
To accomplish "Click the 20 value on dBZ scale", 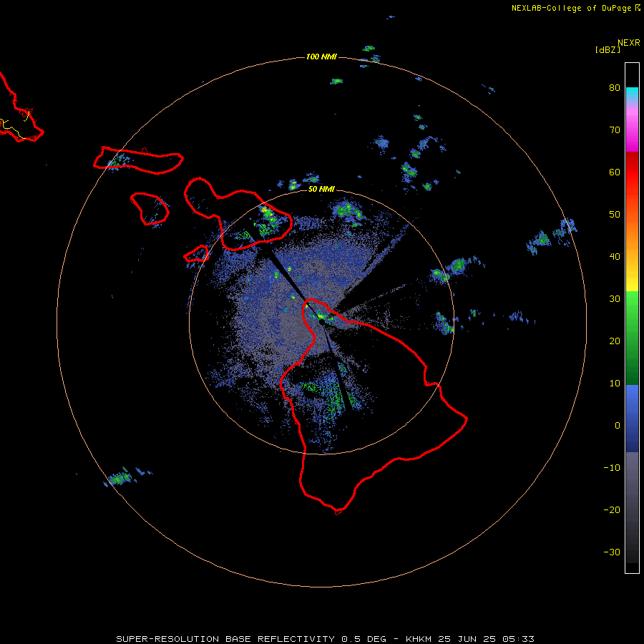I will click(x=615, y=341).
